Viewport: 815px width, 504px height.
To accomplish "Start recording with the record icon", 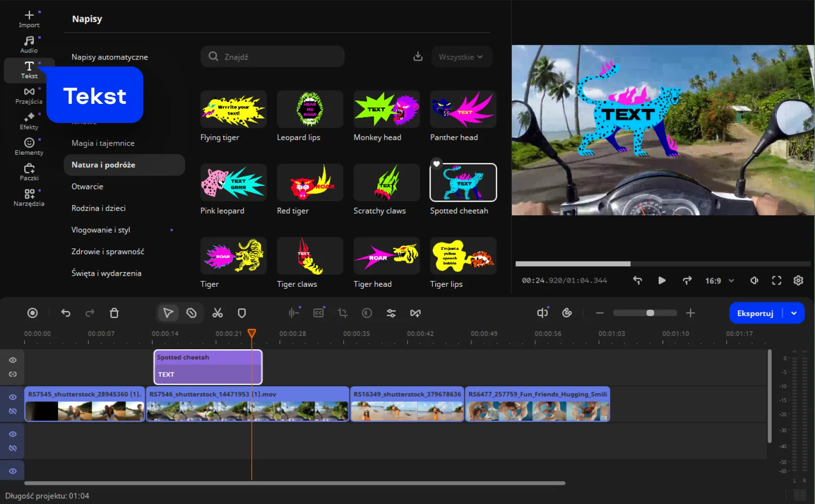I will (32, 313).
